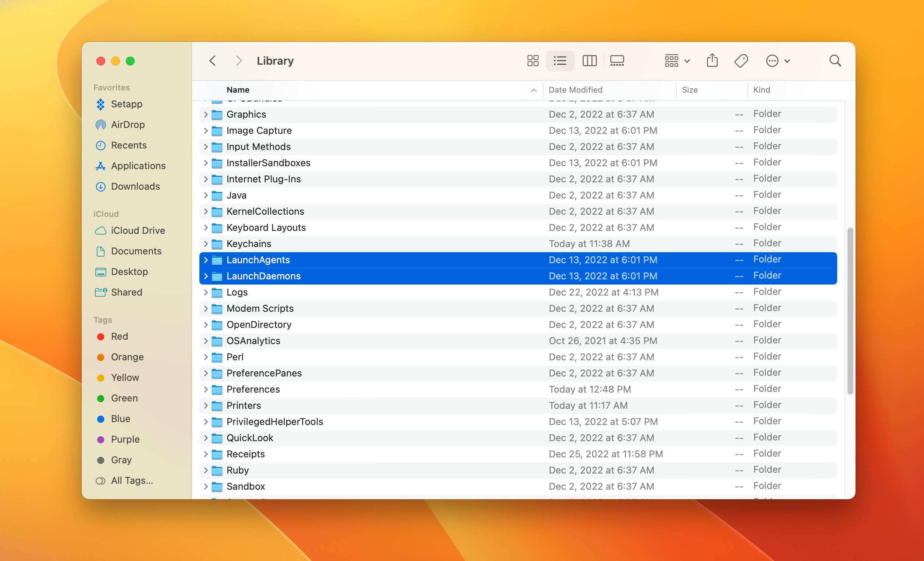Go back with the back arrow
Screen dimensions: 924x561
213,61
